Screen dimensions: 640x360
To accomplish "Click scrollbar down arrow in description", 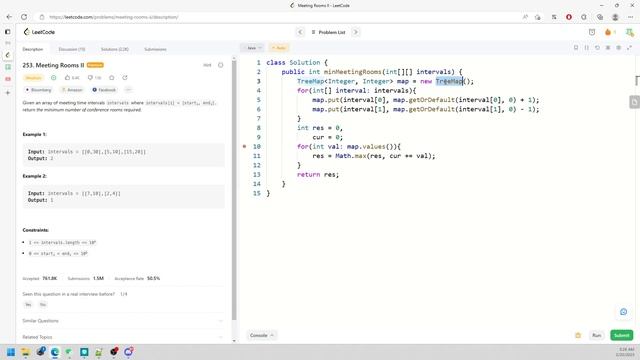I will click(234, 340).
